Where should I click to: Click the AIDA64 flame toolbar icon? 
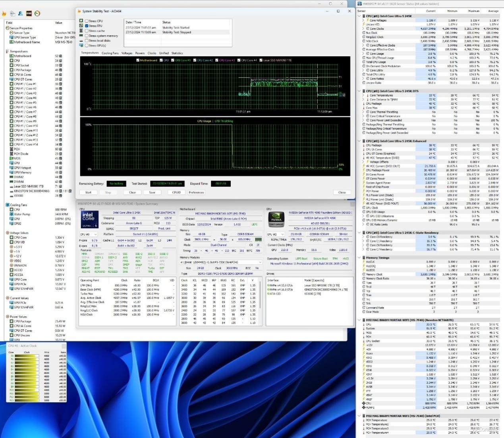tap(4, 13)
